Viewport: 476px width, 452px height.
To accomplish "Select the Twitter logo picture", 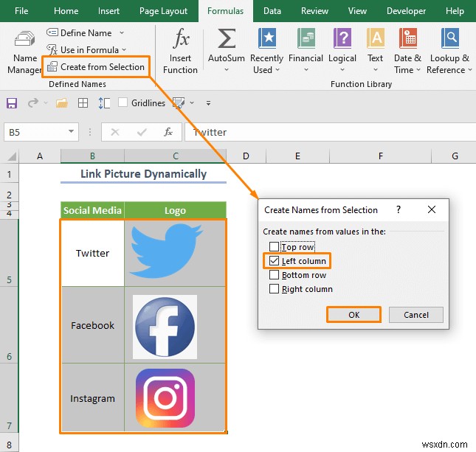I will pyautogui.click(x=166, y=251).
